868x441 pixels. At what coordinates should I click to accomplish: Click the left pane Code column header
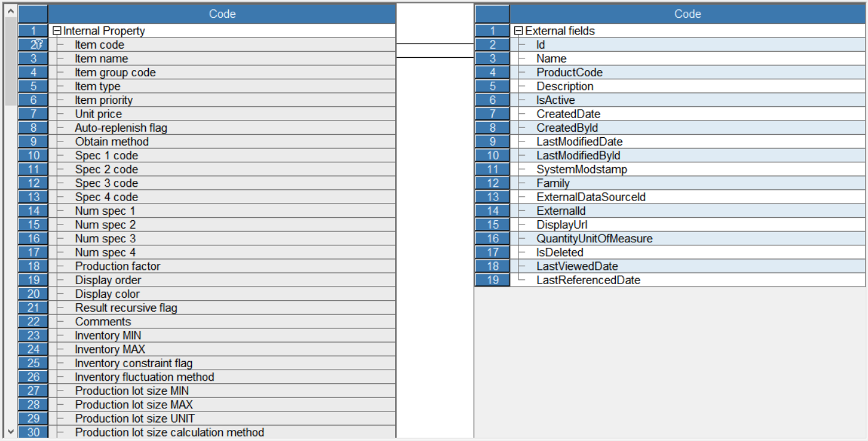point(221,14)
